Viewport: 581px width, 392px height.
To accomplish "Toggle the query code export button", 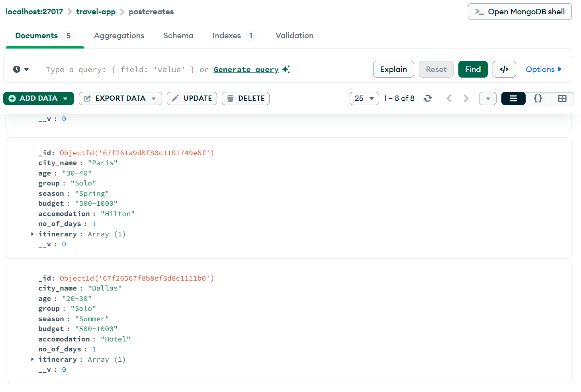I will tap(504, 69).
